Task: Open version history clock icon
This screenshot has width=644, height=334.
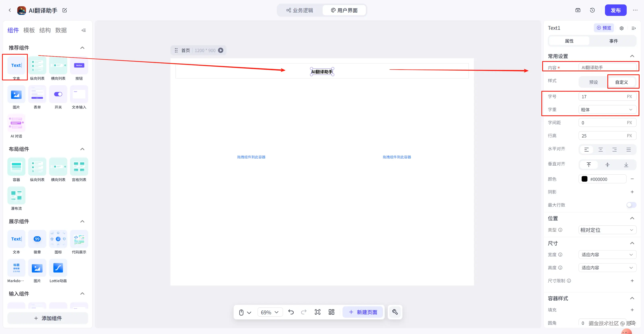Action: pyautogui.click(x=592, y=10)
